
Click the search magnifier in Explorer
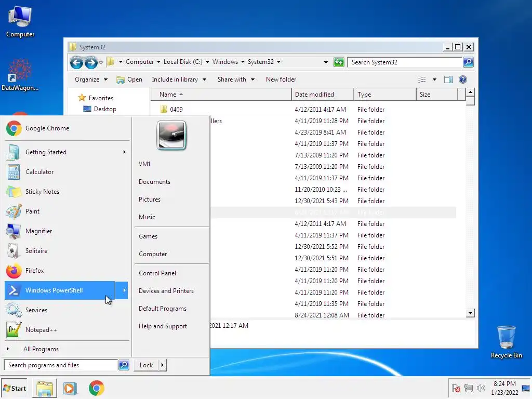(x=468, y=62)
